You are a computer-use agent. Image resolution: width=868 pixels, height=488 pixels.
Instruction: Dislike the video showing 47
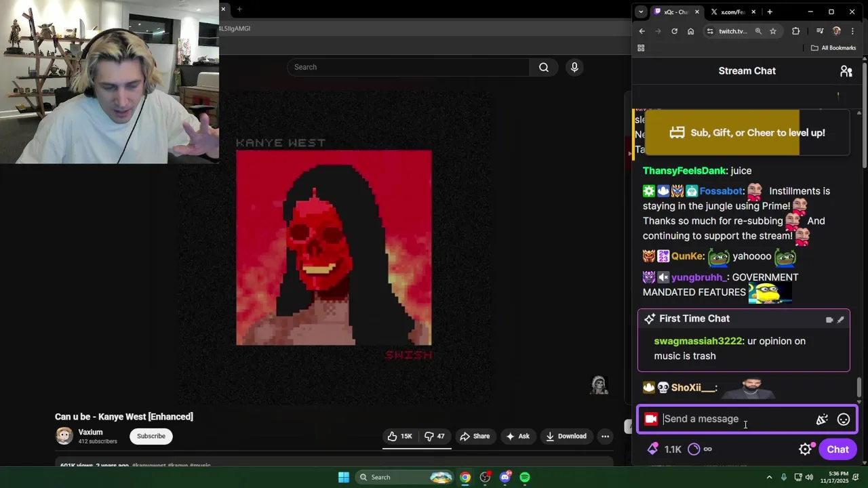point(435,436)
